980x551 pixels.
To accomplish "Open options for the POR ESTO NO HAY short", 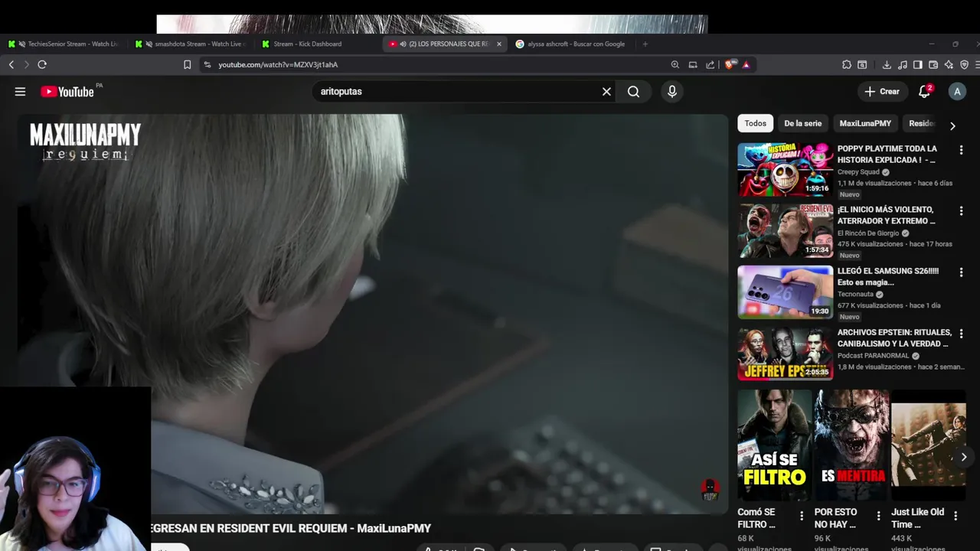I will (878, 516).
